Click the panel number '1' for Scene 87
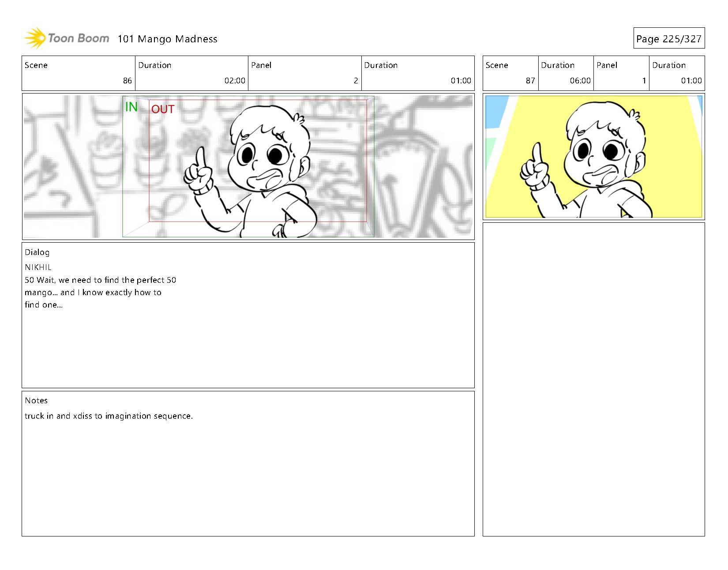This screenshot has height=570, width=728. click(644, 80)
